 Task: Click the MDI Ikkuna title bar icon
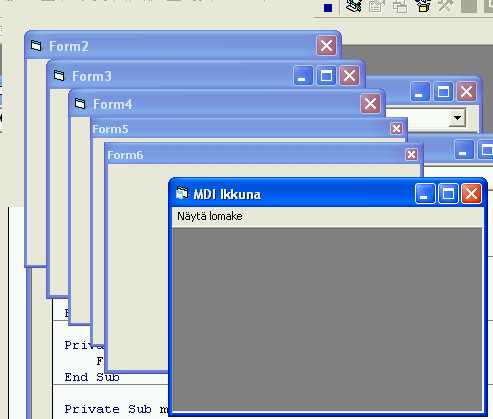182,193
